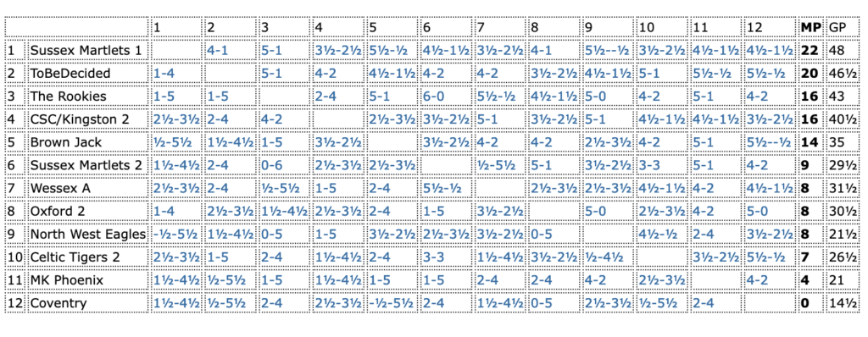
Task: Click Sussex Martlets 2's 0-6 result in column 3
Action: tap(272, 165)
